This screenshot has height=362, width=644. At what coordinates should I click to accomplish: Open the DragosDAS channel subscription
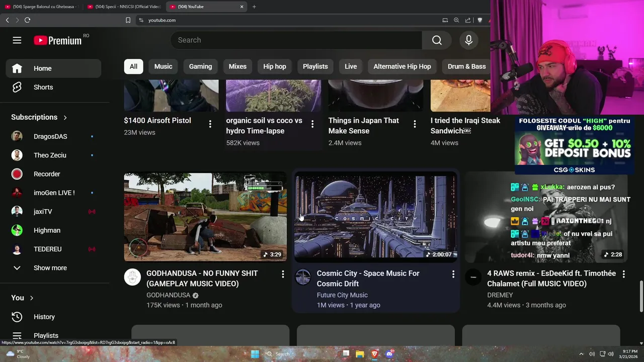(x=53, y=136)
